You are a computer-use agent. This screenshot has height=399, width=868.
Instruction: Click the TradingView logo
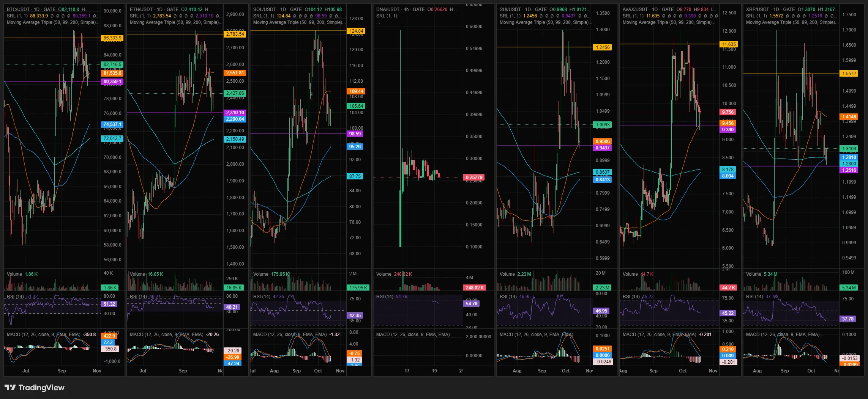click(35, 388)
